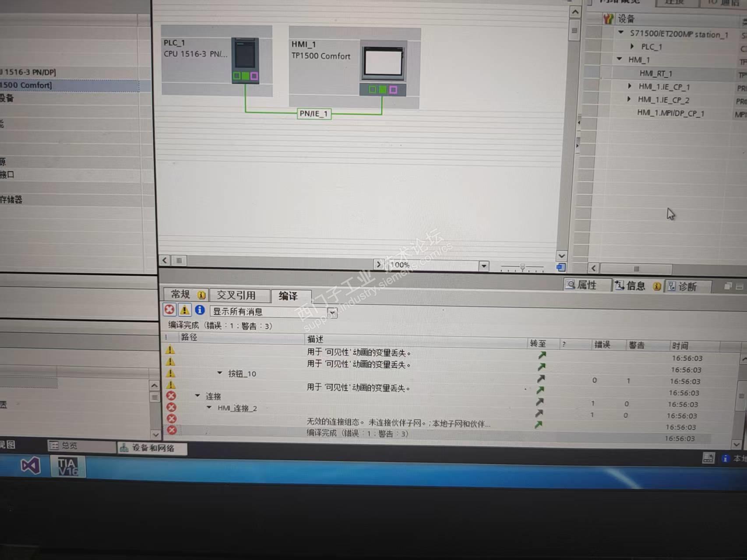The image size is (747, 560).
Task: Click the status bar info icon
Action: pyautogui.click(x=726, y=458)
